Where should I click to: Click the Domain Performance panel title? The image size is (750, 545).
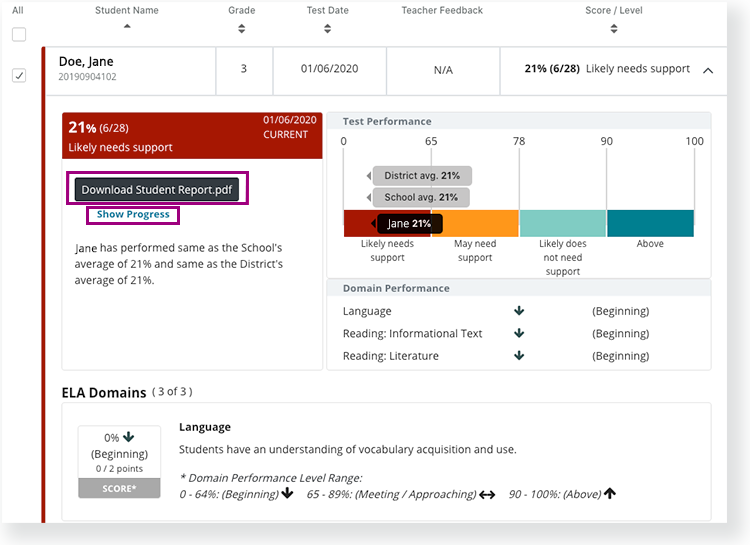pos(396,289)
